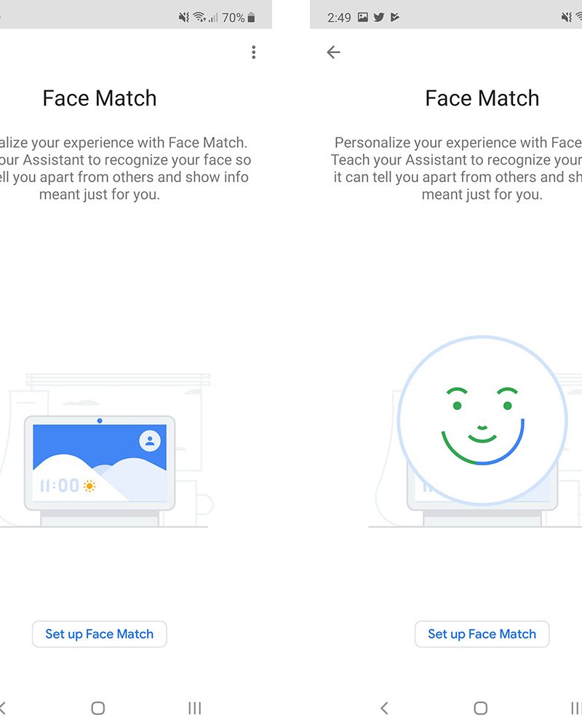The height and width of the screenshot is (728, 582).
Task: Tap the 11:00 time on smart display illustration
Action: coord(58,486)
